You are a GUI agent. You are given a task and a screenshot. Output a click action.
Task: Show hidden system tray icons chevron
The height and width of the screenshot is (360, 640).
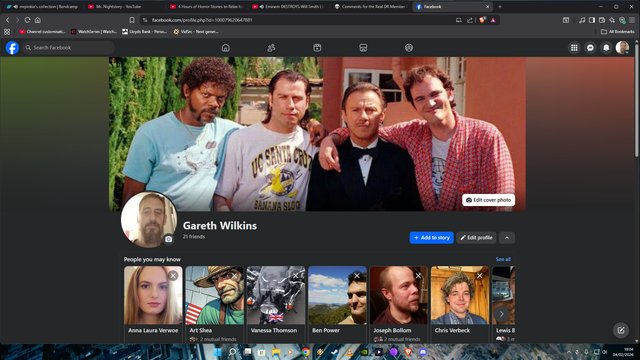tap(568, 352)
